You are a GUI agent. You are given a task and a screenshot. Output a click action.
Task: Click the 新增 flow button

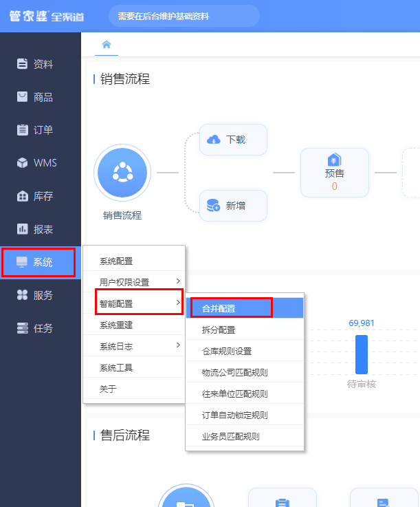point(233,205)
